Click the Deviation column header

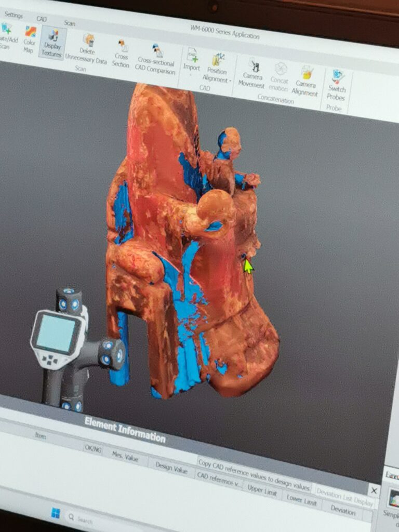(343, 511)
